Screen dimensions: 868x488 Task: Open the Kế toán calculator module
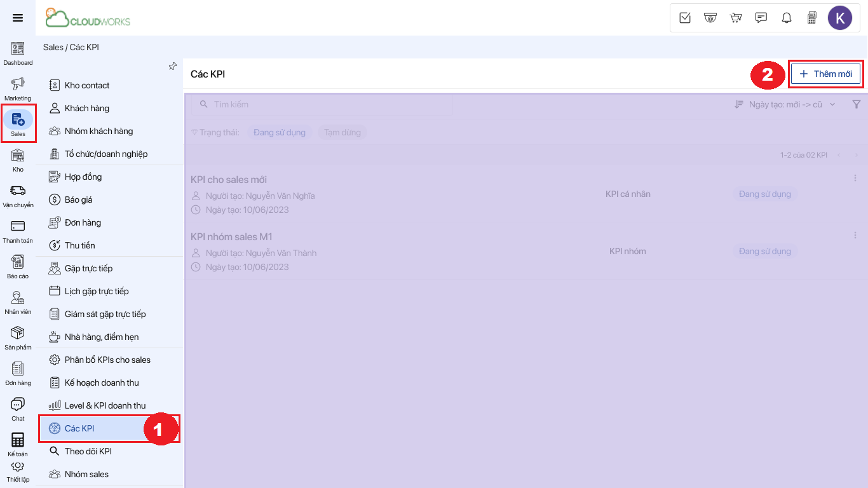coord(18,444)
